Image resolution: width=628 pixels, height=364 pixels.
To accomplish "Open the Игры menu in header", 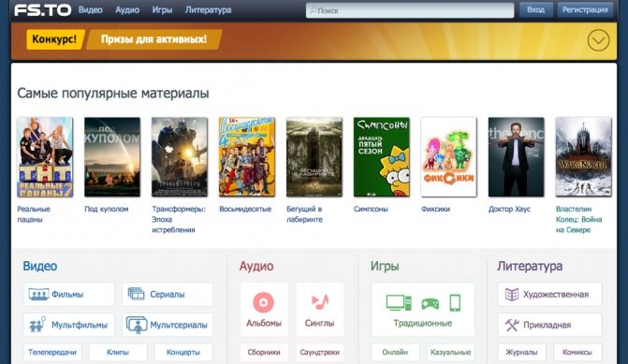I will [162, 10].
